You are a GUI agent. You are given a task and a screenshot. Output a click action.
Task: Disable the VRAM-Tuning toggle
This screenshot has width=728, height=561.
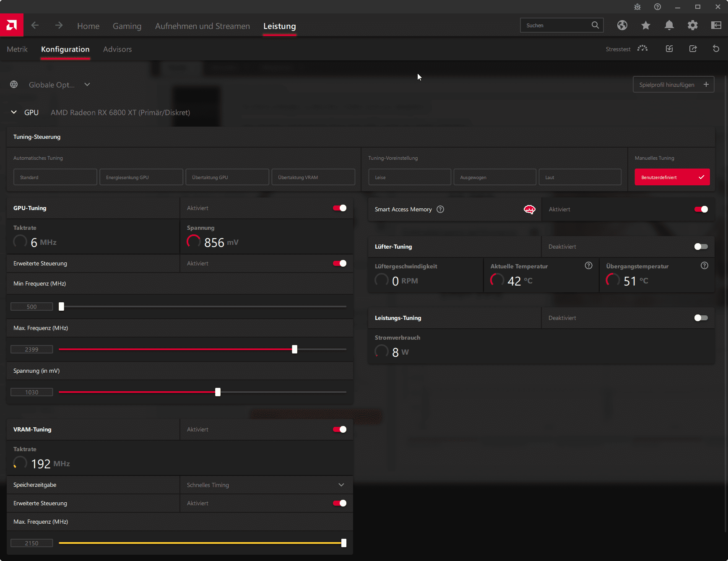click(x=340, y=429)
